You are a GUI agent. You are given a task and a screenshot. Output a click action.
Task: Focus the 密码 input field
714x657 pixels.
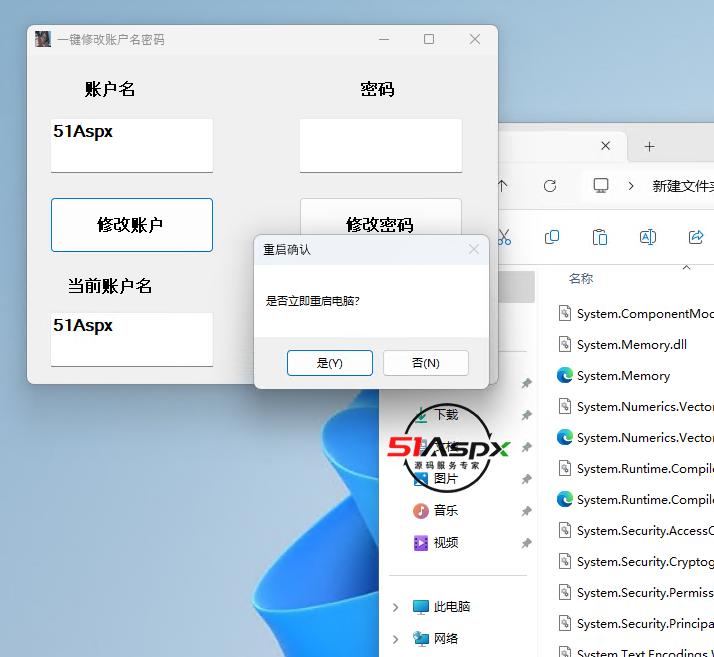pos(381,146)
